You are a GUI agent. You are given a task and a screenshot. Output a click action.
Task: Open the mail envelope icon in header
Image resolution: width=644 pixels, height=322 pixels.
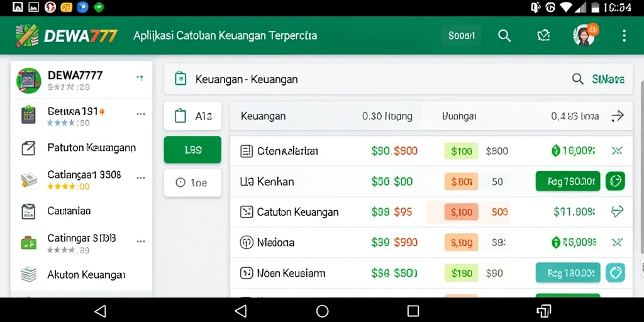543,36
